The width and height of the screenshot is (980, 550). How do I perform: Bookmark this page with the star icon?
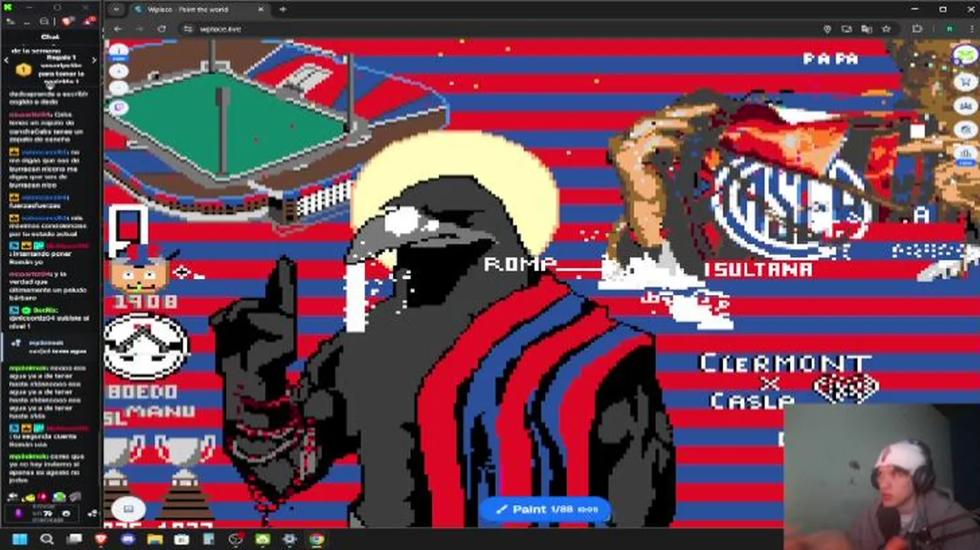point(886,29)
